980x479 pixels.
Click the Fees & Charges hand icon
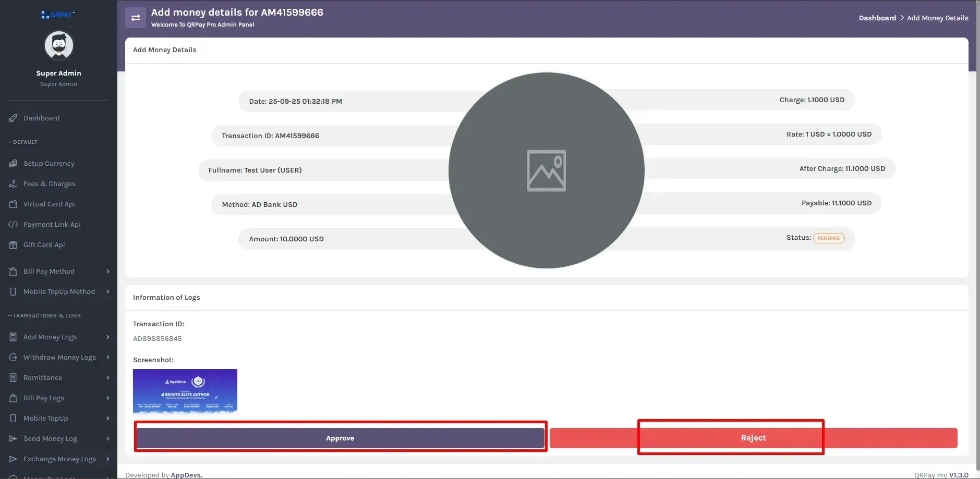pyautogui.click(x=13, y=184)
